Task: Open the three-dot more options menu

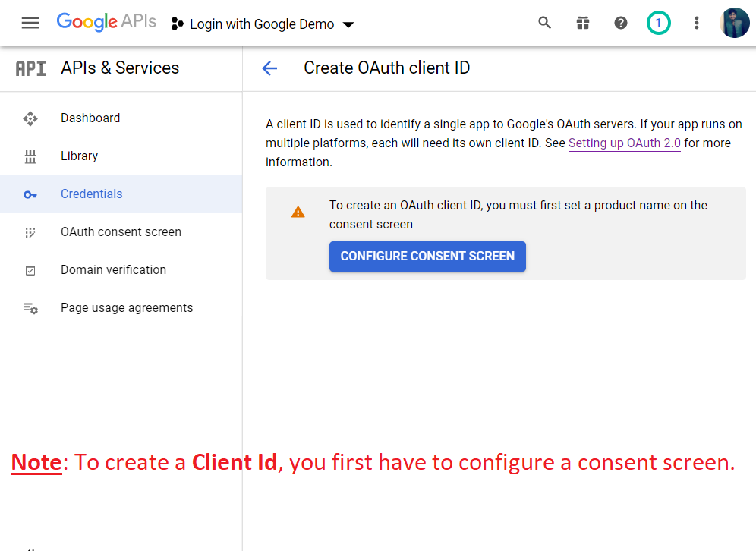Action: point(696,23)
